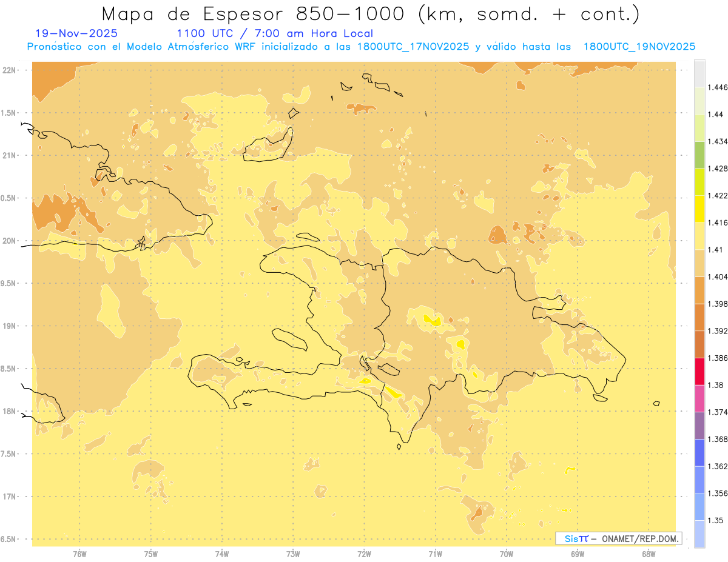Click the '19N' latitude axis label
This screenshot has width=728, height=562.
[x=8, y=326]
